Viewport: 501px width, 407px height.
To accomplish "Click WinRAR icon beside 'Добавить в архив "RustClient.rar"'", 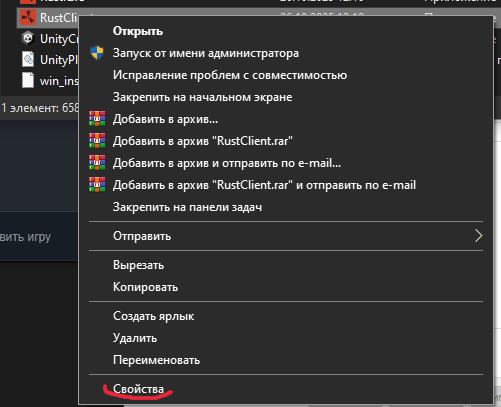I will [97, 140].
